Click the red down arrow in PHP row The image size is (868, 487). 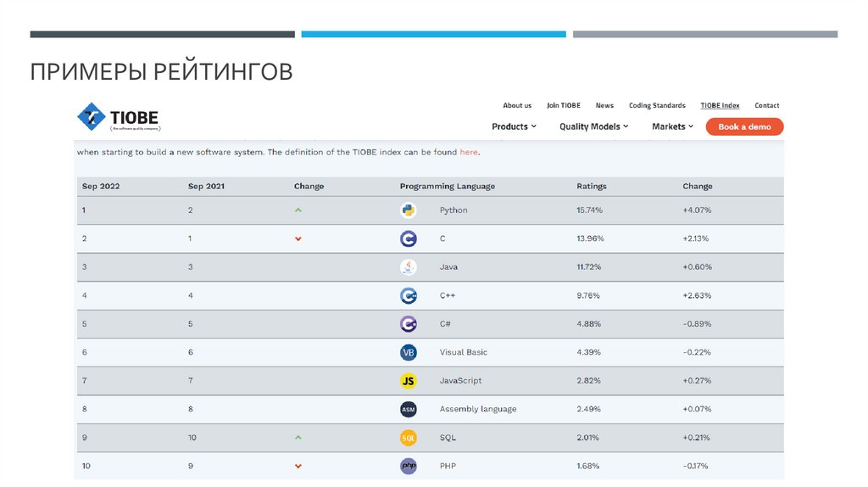tap(298, 466)
